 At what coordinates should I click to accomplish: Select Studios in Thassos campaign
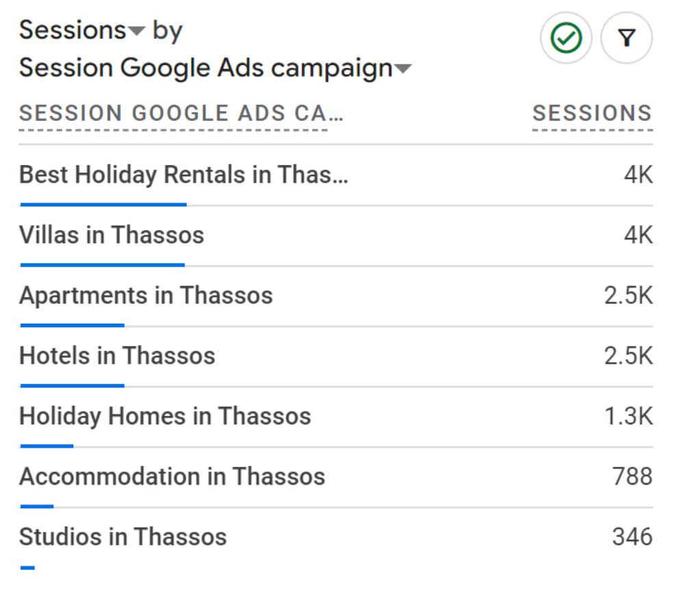click(x=123, y=537)
